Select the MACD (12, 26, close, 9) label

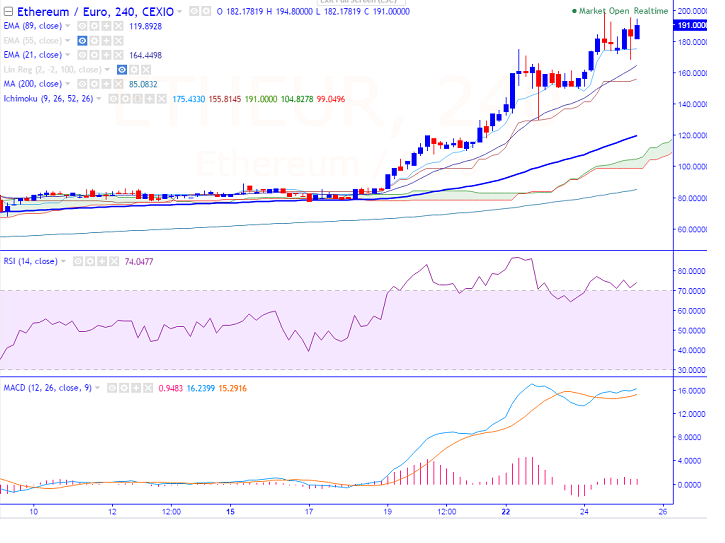pos(48,388)
